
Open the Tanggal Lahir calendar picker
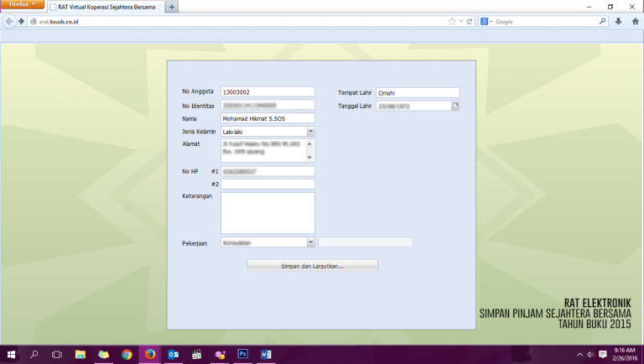[456, 107]
